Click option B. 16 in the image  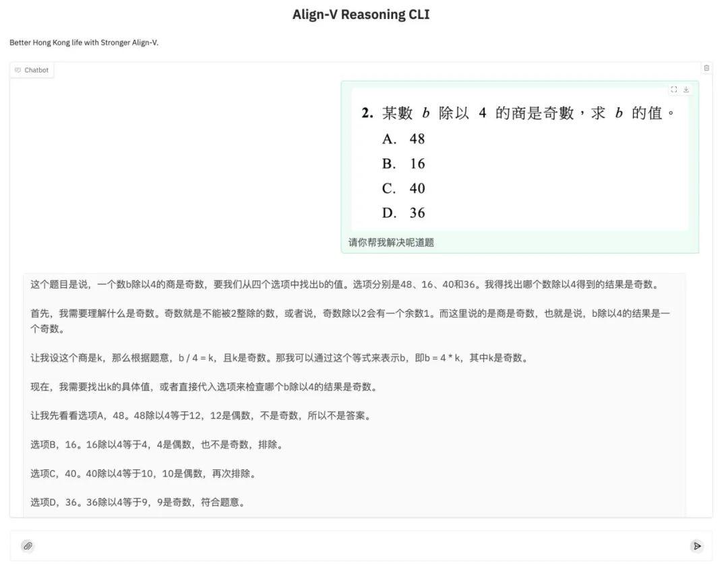[404, 164]
